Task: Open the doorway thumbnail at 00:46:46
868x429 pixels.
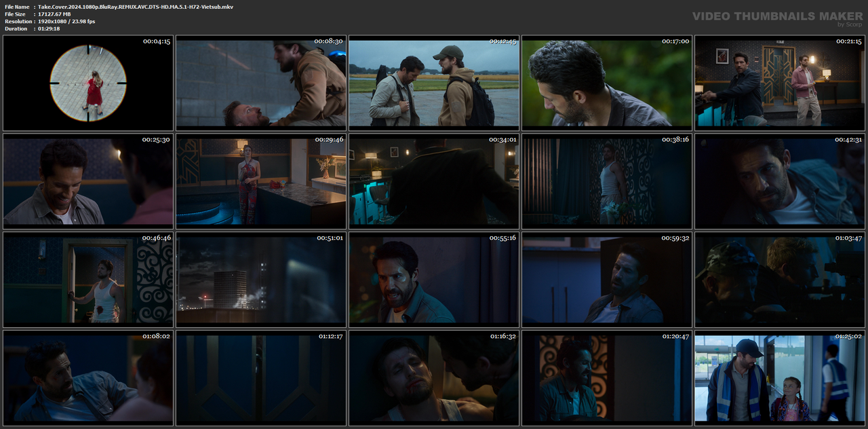Action: 88,279
